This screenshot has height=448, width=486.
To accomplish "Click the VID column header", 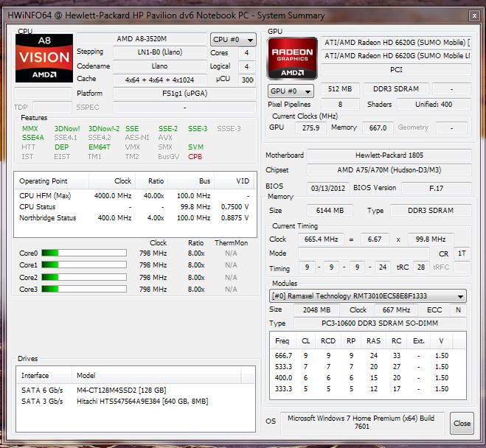I will tap(234, 181).
